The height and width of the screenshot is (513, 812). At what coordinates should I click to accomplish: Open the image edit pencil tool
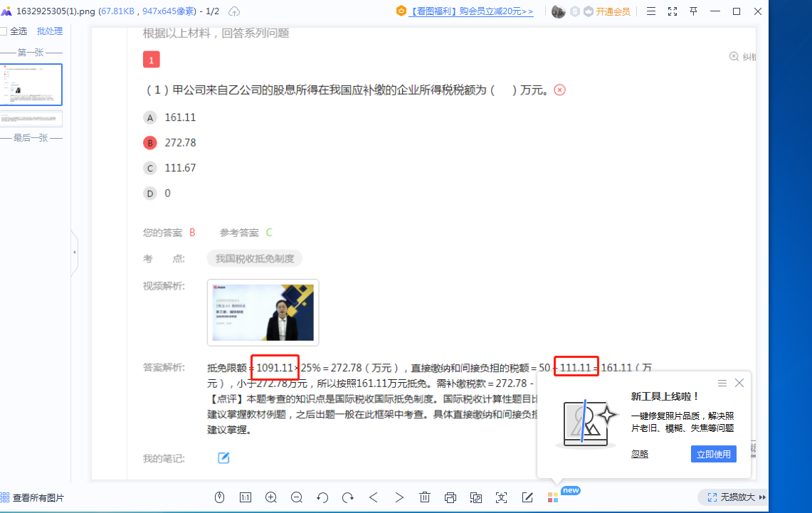[527, 497]
